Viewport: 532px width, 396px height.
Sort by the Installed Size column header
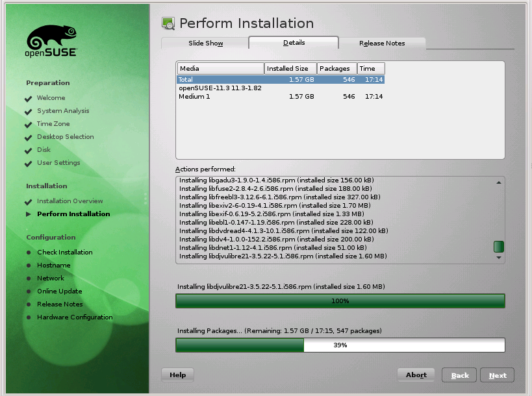pos(290,68)
